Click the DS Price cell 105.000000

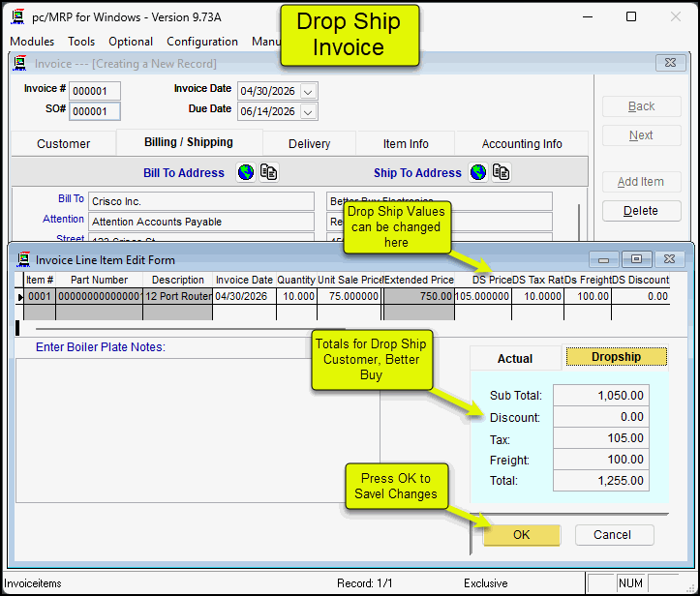point(482,296)
